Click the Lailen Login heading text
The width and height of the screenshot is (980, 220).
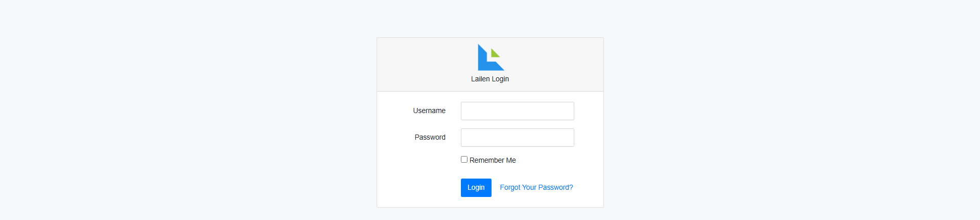(490, 79)
